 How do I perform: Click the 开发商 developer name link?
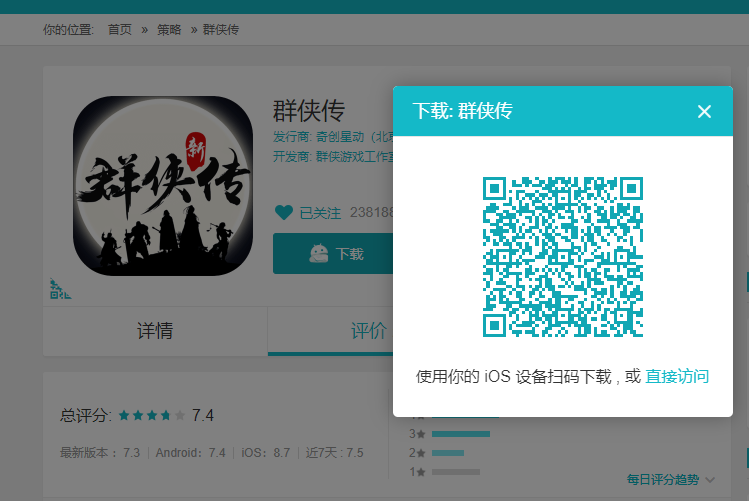(x=352, y=156)
